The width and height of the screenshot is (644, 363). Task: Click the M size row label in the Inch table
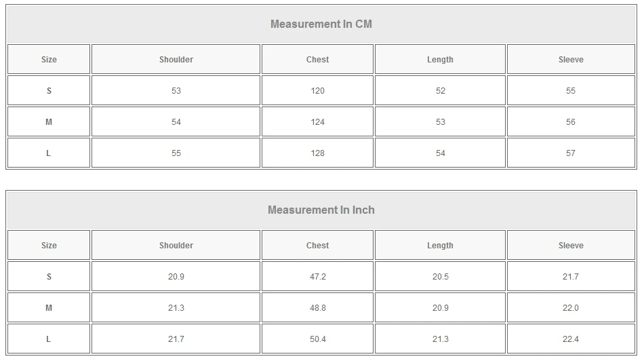point(49,308)
